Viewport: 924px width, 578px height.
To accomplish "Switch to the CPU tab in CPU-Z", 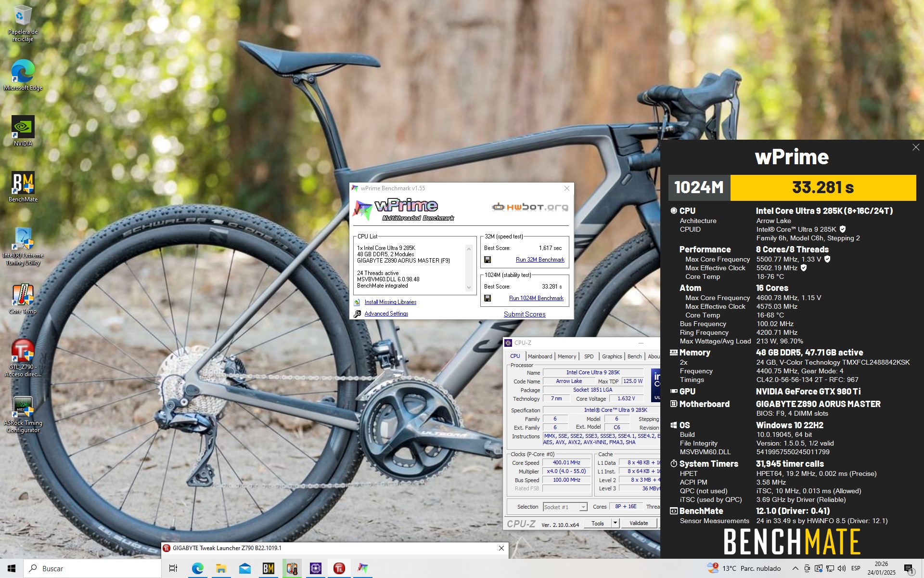I will (x=515, y=356).
